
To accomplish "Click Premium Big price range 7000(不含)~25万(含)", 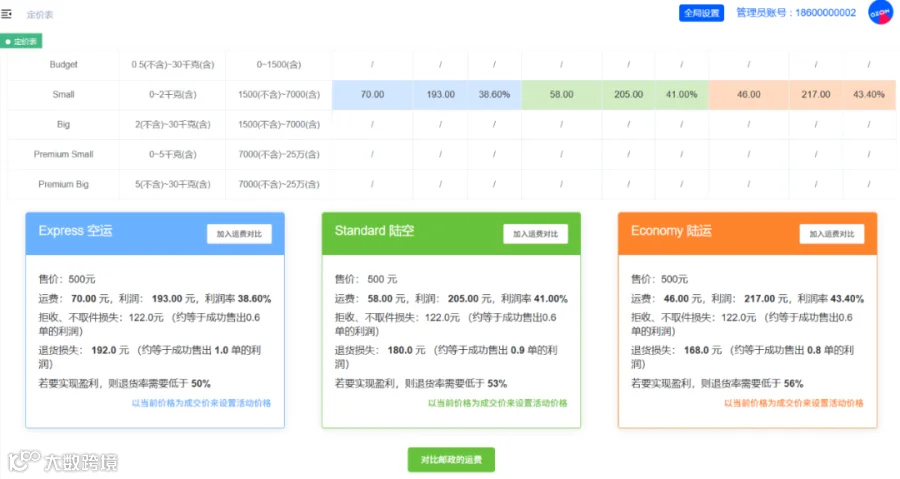I will tap(279, 184).
